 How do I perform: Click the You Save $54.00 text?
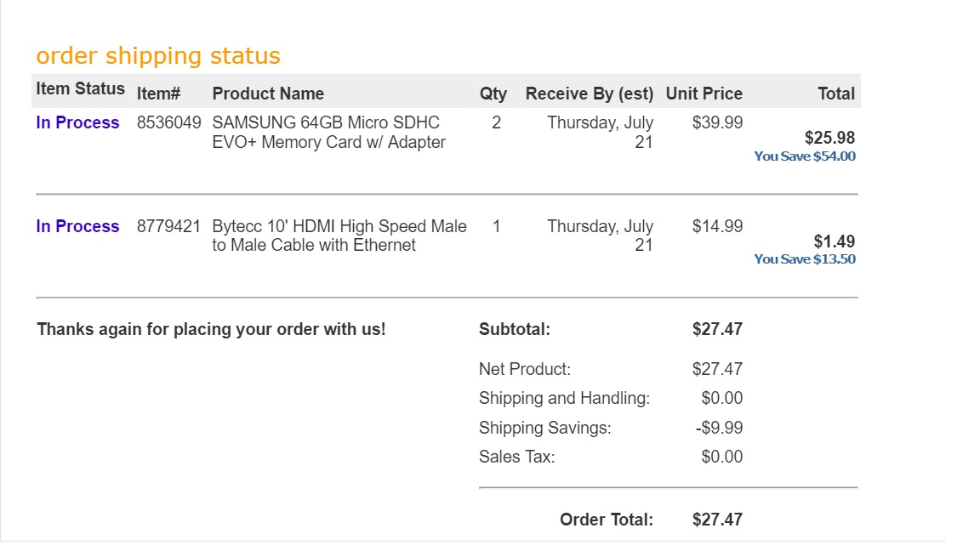coord(804,156)
